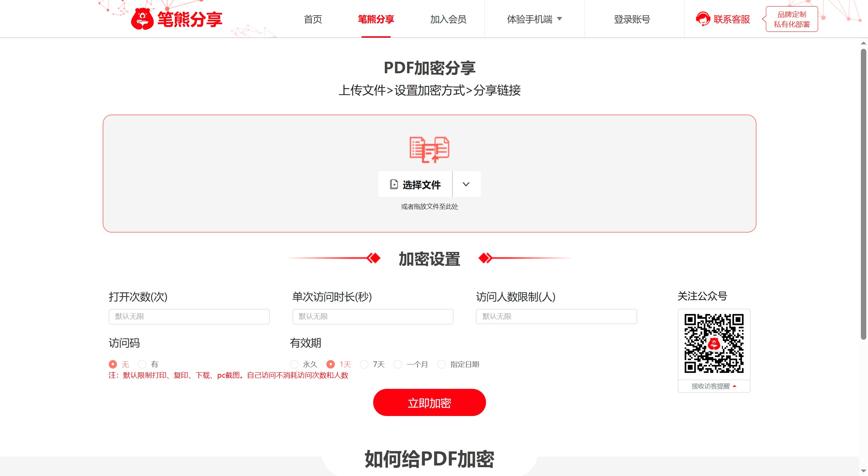Click the red diamond decoration beside 加密设置
The width and height of the screenshot is (868, 476).
click(x=374, y=258)
